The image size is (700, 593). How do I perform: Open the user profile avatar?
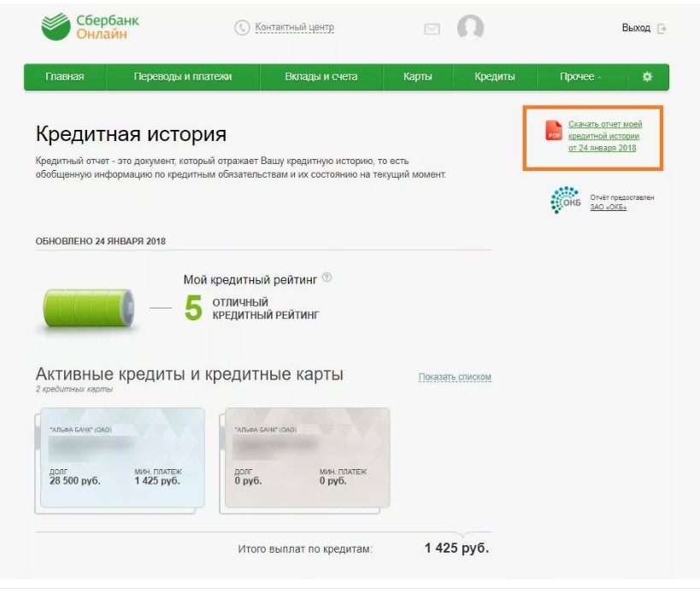point(471,27)
